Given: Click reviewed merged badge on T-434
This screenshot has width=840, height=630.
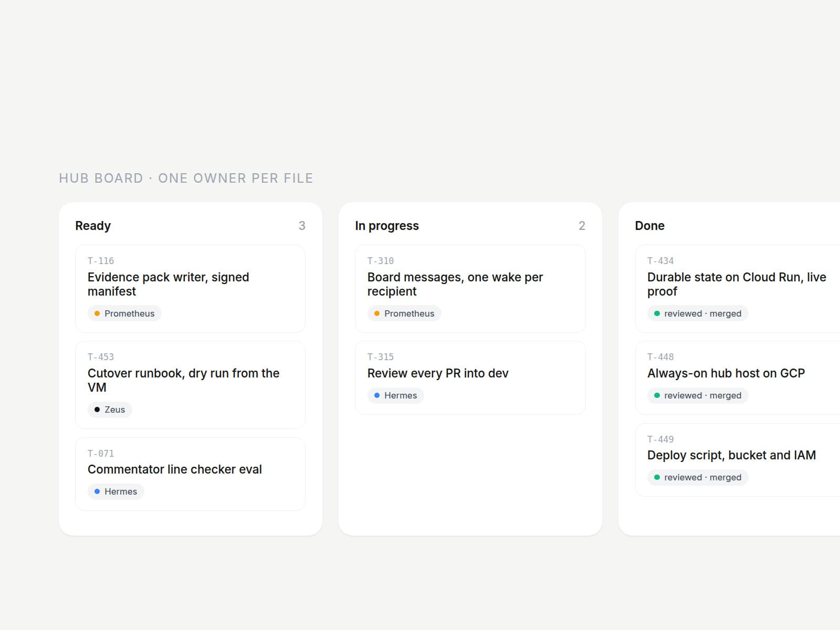Looking at the screenshot, I should pyautogui.click(x=698, y=313).
